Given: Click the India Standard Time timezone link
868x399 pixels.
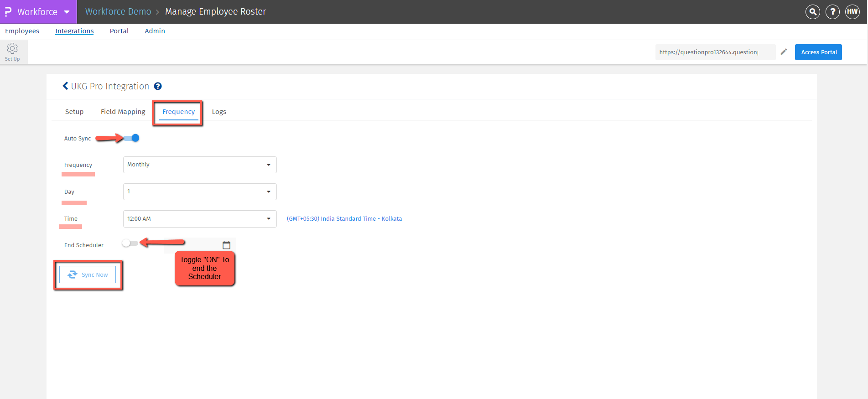Looking at the screenshot, I should [x=344, y=219].
